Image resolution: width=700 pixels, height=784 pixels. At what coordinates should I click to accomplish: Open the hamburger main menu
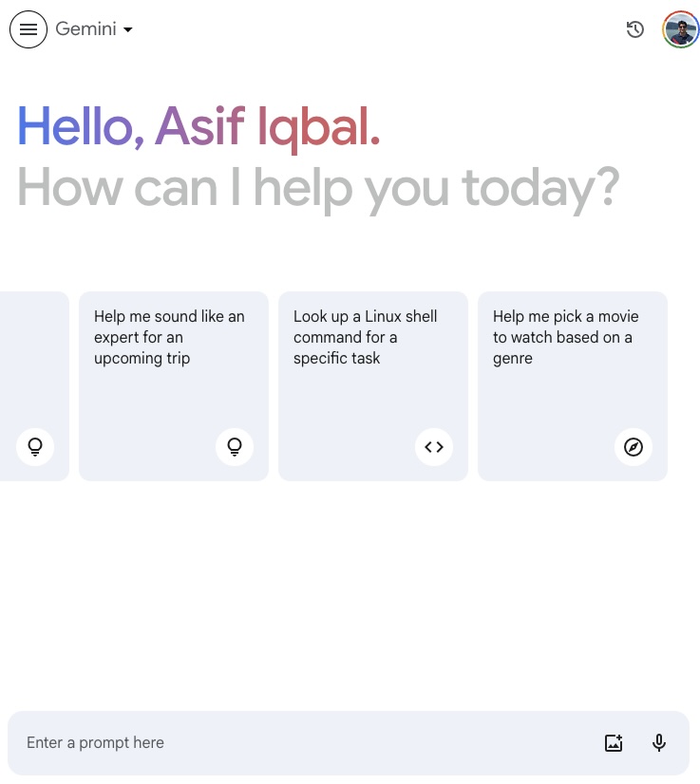tap(28, 29)
